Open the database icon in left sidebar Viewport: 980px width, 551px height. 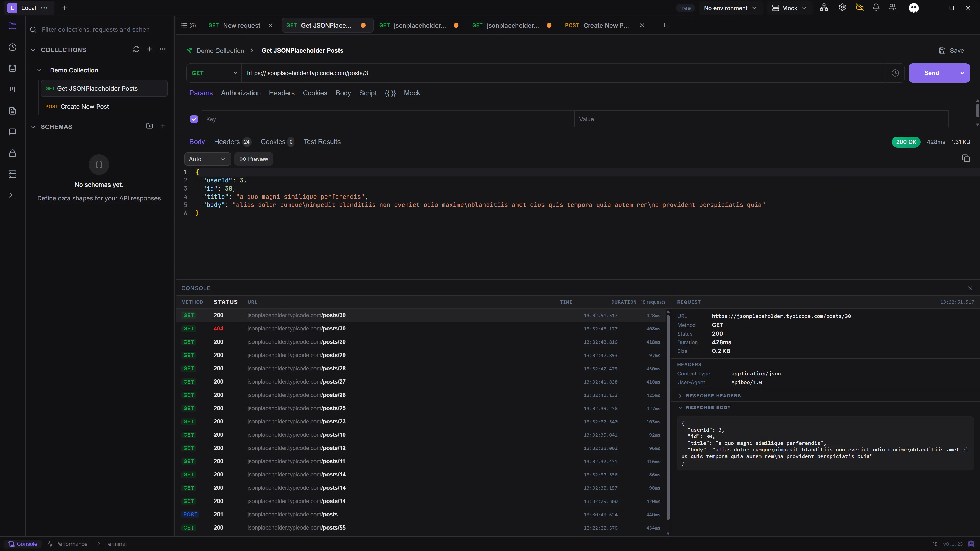coord(13,68)
